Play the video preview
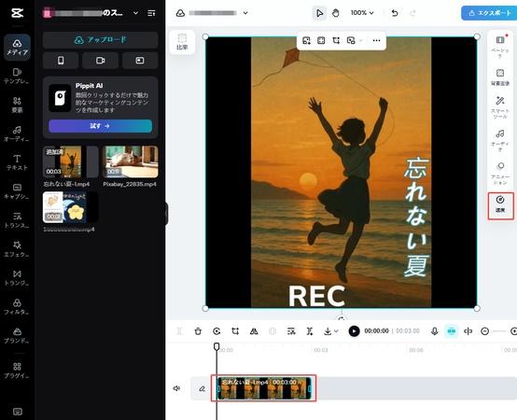517x420 pixels. tap(354, 331)
